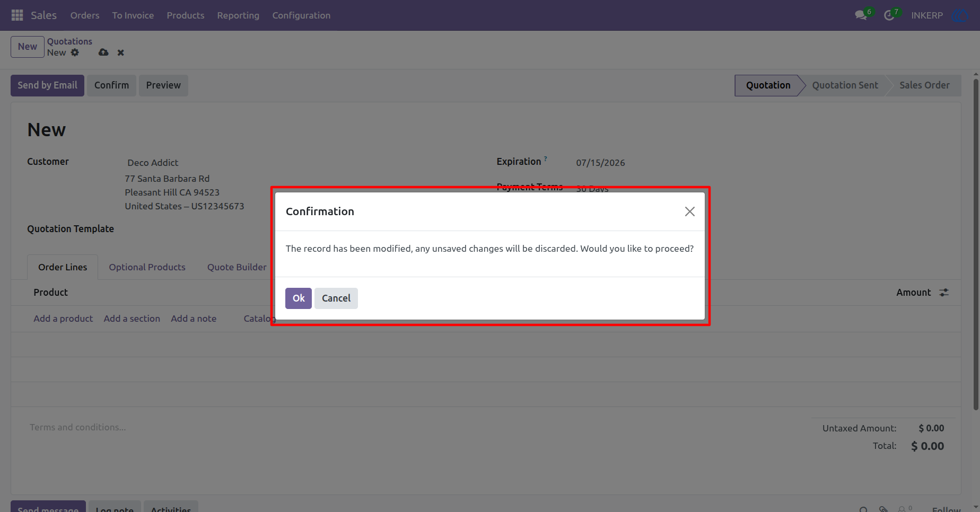Click the New record button
Screen dimensions: 980x512
[28, 47]
